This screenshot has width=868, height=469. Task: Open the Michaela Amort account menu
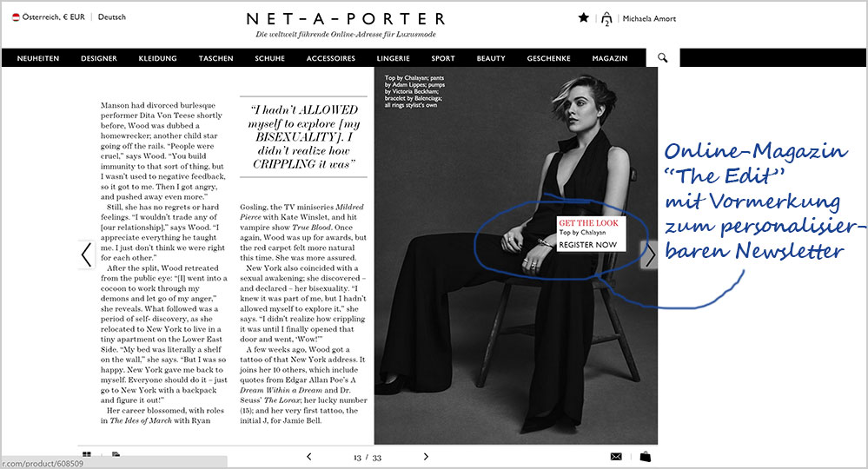(x=649, y=19)
